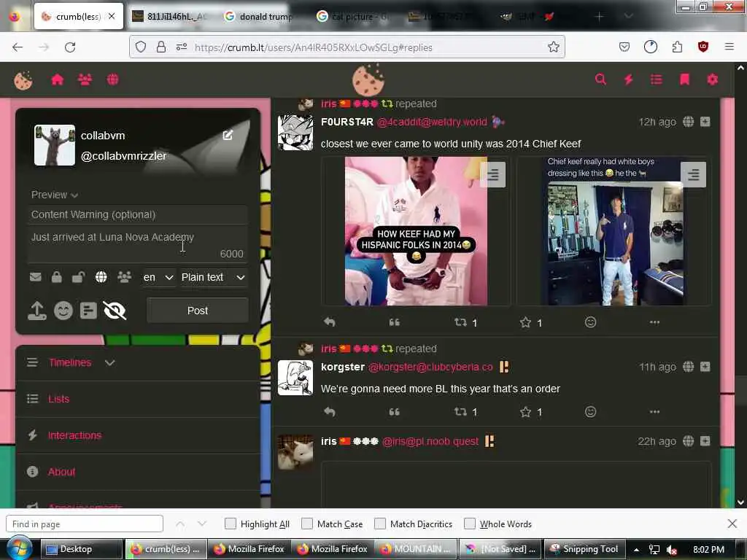The image size is (747, 560).
Task: Quote the F0URST4R post
Action: (394, 322)
